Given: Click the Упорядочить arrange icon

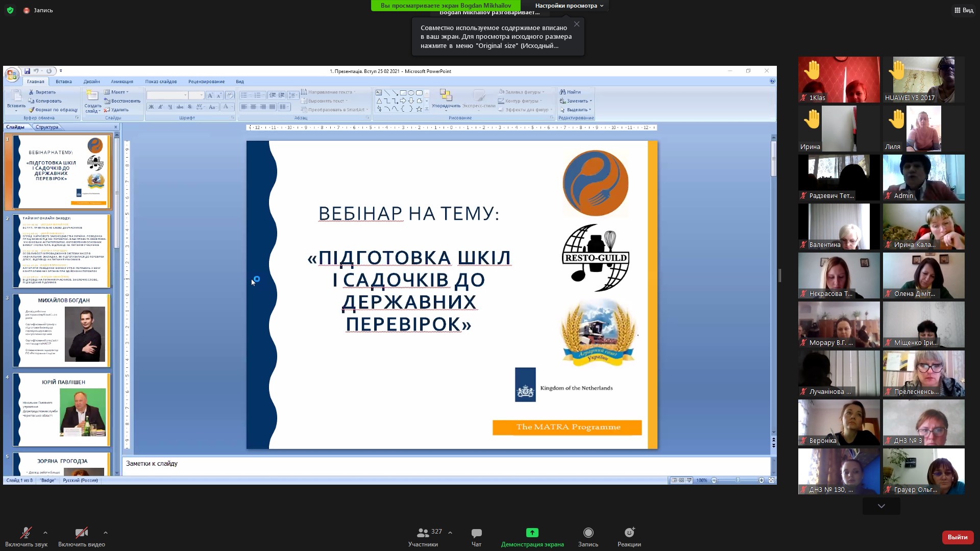Looking at the screenshot, I should pyautogui.click(x=446, y=96).
